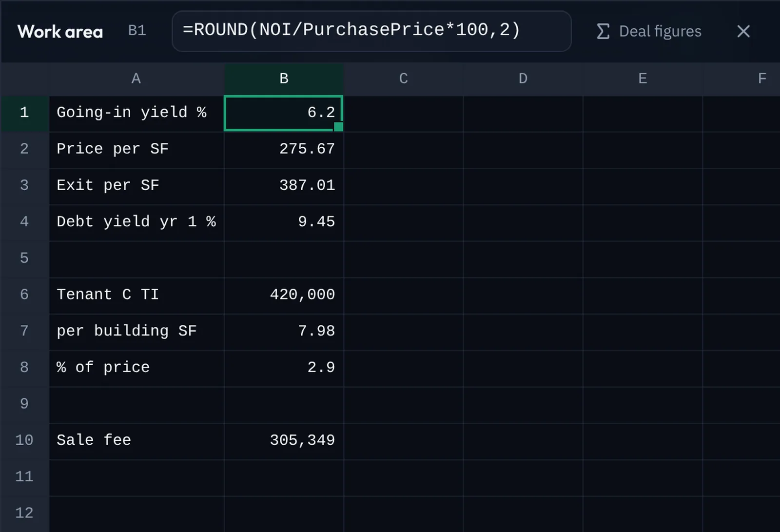This screenshot has height=532, width=780.
Task: Select the 'Debt yield yr 1 %' cell
Action: (136, 222)
